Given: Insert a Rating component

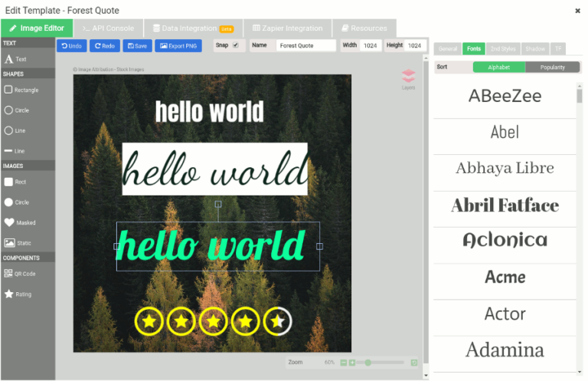Looking at the screenshot, I should coord(18,294).
